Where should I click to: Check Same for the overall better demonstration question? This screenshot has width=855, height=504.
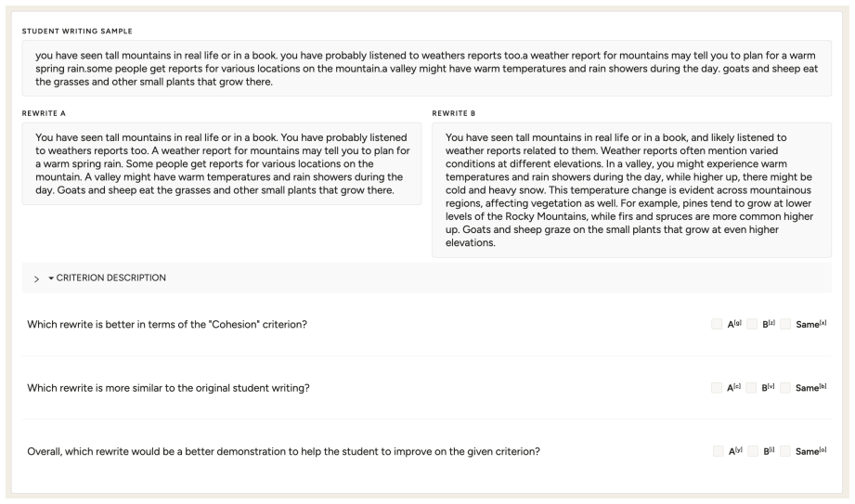tap(785, 451)
